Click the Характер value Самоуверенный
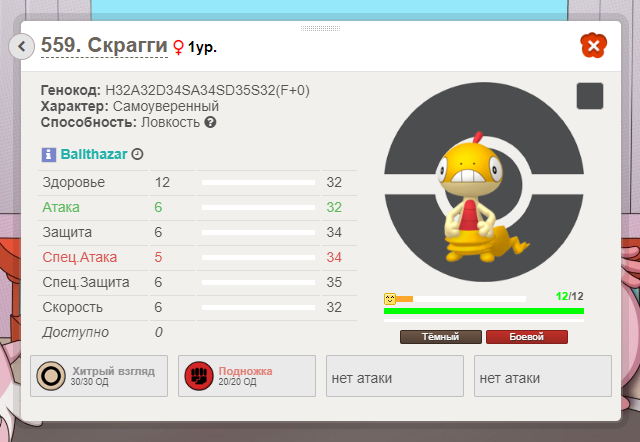The width and height of the screenshot is (640, 442). 166,106
